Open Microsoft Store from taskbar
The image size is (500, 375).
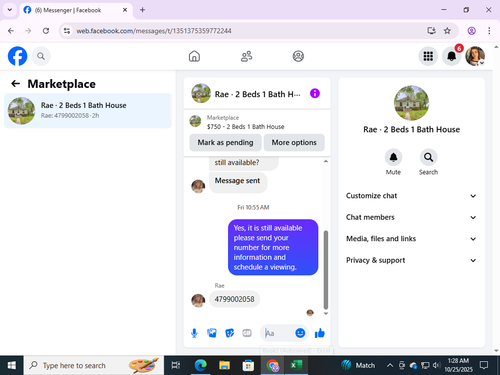[248, 365]
